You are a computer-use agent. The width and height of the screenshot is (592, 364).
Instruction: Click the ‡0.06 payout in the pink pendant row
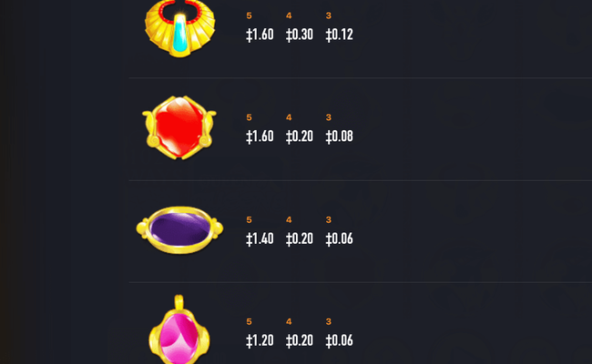point(339,340)
